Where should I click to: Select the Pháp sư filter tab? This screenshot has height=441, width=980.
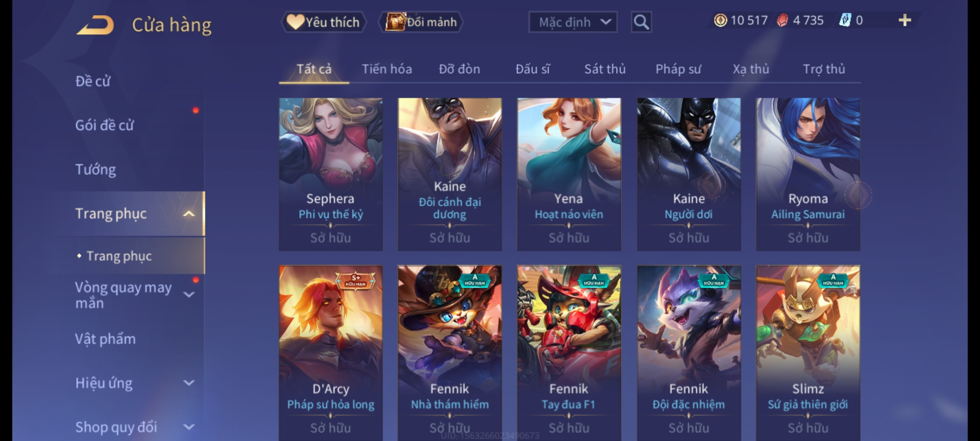(x=678, y=69)
